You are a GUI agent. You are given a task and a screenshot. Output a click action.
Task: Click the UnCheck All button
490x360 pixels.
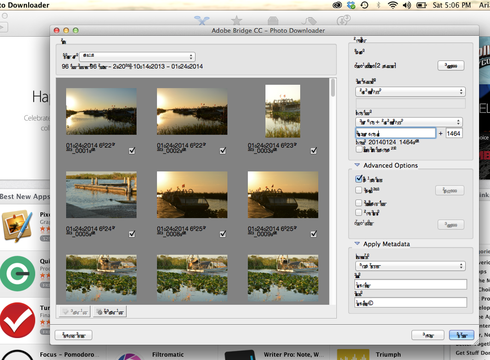[110, 312]
